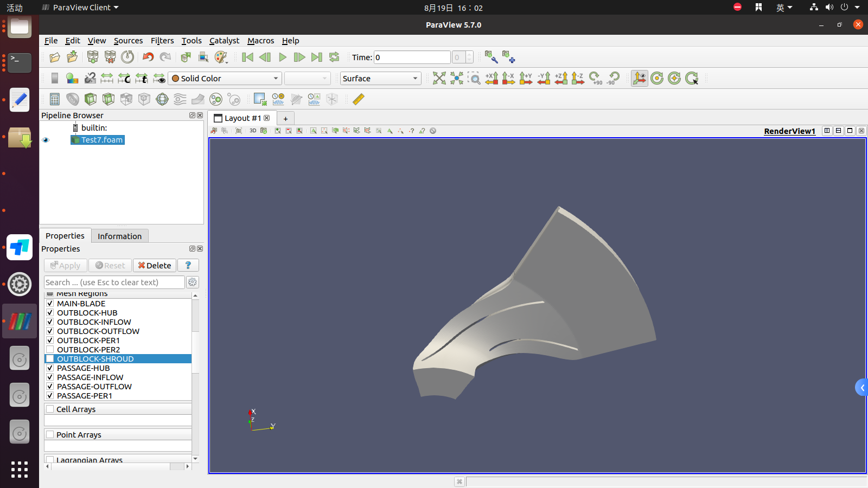Click Rotate 90 degrees clockwise icon
Screen dimensions: 868x488
[x=596, y=79]
